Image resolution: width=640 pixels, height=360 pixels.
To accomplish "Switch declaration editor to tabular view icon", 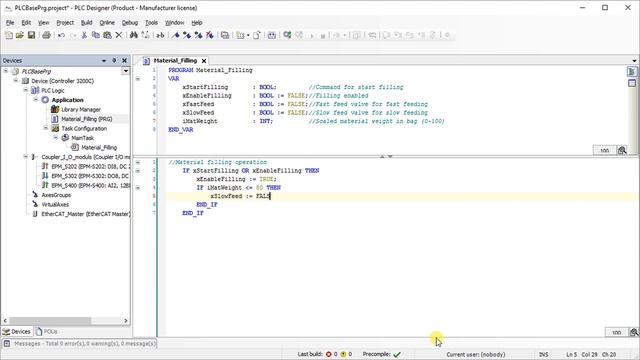I will coord(632,83).
